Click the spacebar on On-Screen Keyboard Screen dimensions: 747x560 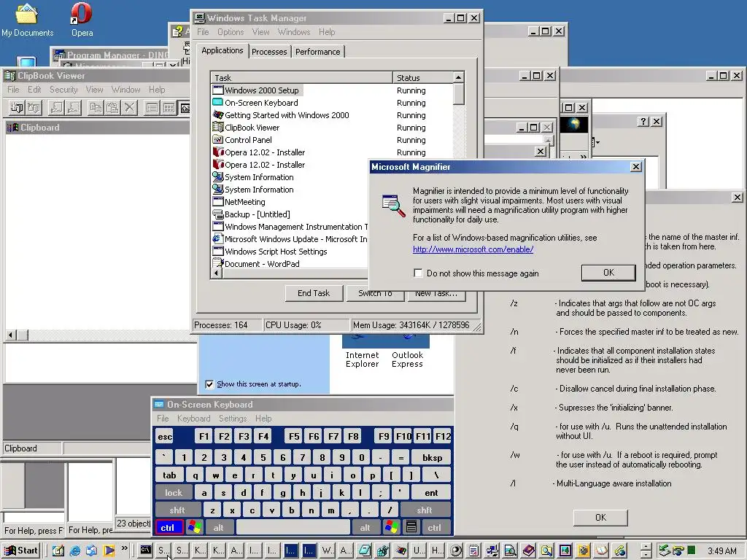293,527
